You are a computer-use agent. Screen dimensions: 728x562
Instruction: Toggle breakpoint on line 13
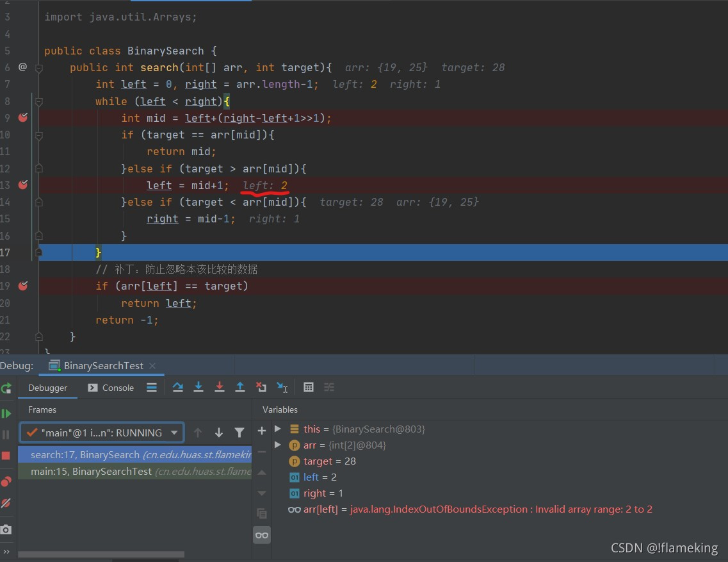pyautogui.click(x=23, y=185)
